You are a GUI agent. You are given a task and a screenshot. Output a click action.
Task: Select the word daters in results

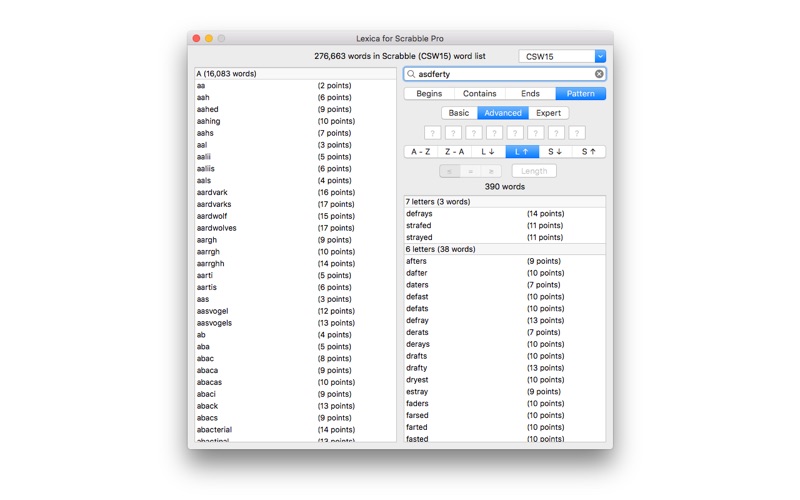pos(505,285)
